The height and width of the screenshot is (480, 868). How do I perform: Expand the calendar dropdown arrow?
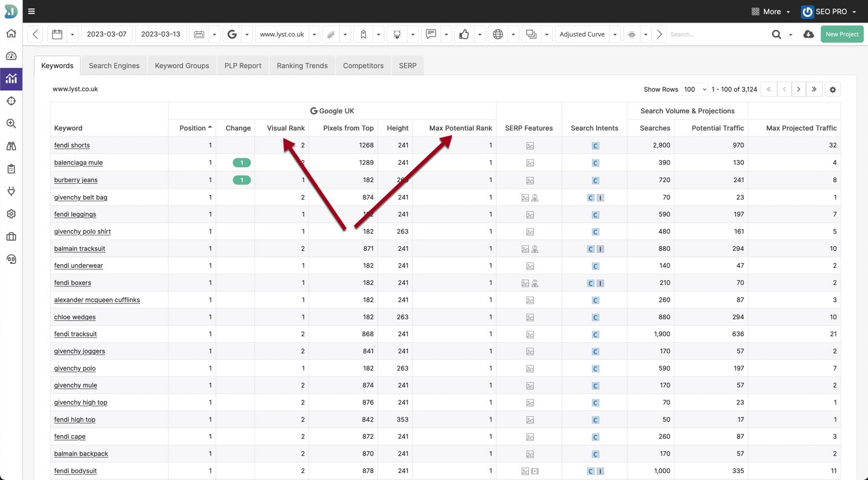72,34
